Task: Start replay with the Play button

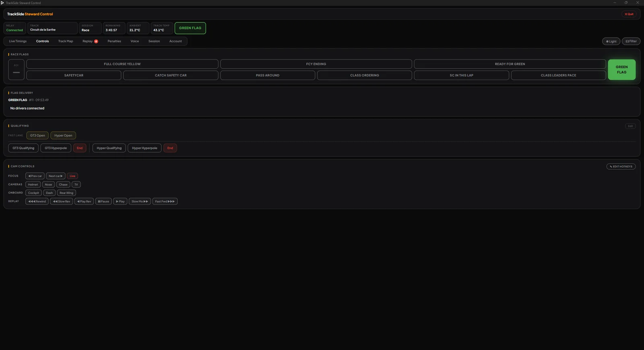Action: coord(120,202)
